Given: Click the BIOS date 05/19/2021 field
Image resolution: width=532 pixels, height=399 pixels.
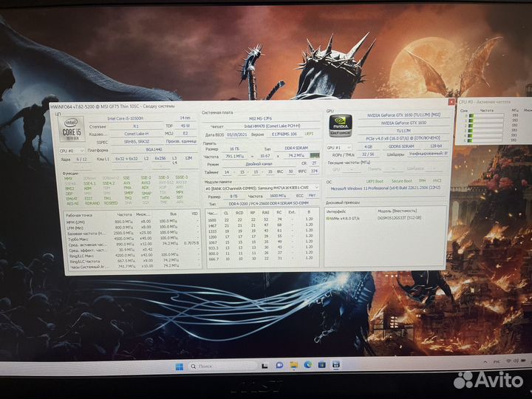Looking at the screenshot, I should (x=237, y=134).
